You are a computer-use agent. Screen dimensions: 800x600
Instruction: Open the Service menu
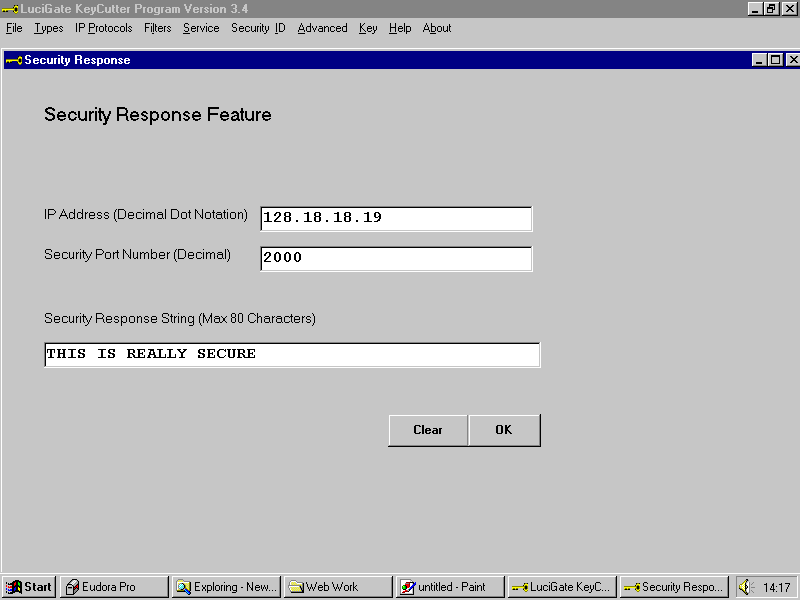201,28
